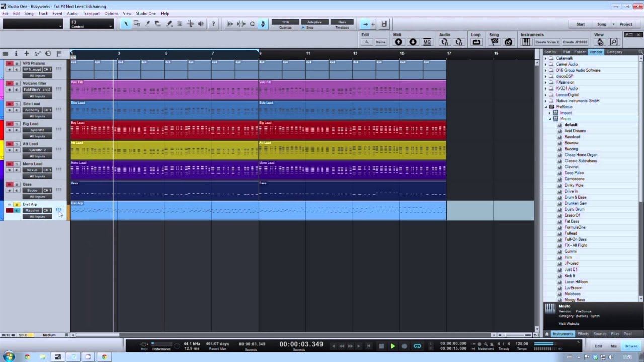Start playback with the Play button
Viewport: 644px width, 362px height.
[393, 346]
